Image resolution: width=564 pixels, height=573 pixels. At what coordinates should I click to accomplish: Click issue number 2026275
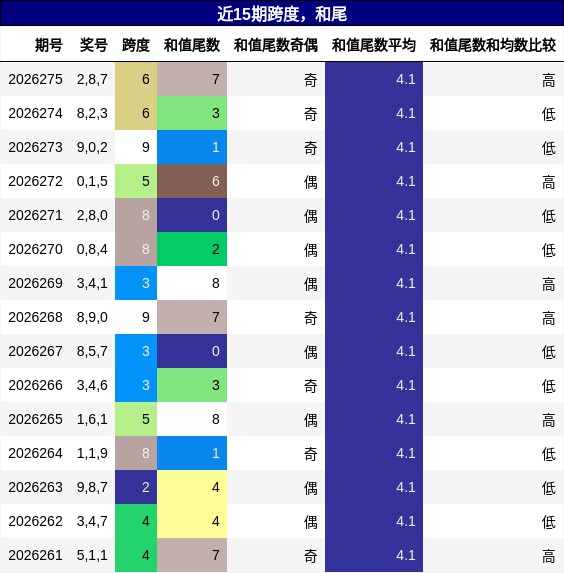[x=35, y=79]
